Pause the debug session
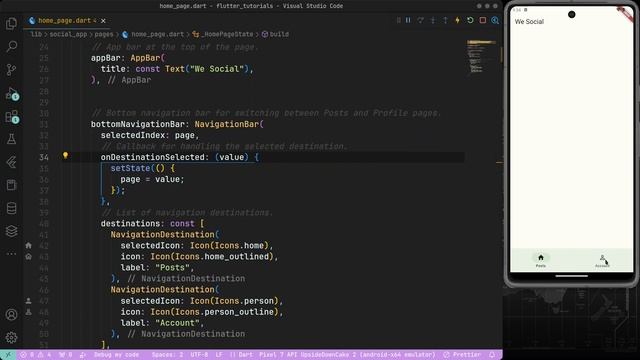This screenshot has width=640, height=360. 408,20
